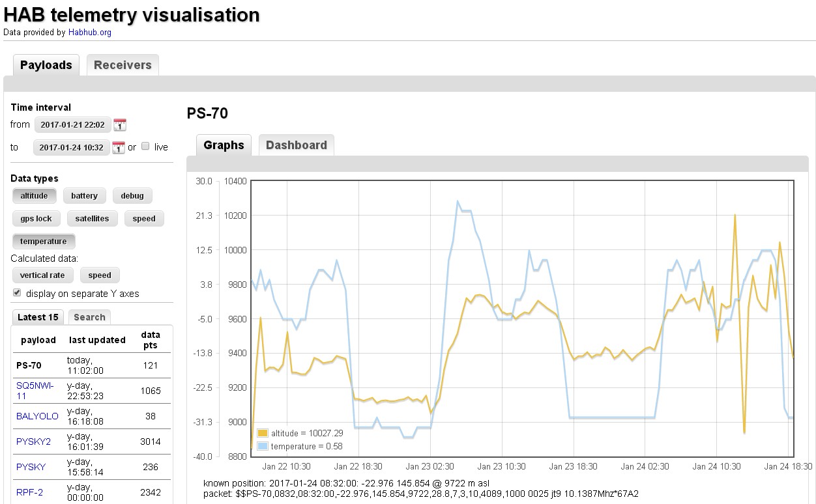Turn on gps lock data
816x504 pixels.
[x=36, y=219]
